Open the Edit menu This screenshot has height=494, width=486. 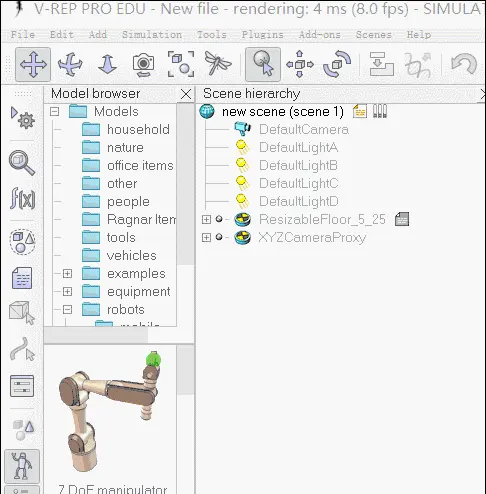pyautogui.click(x=62, y=35)
